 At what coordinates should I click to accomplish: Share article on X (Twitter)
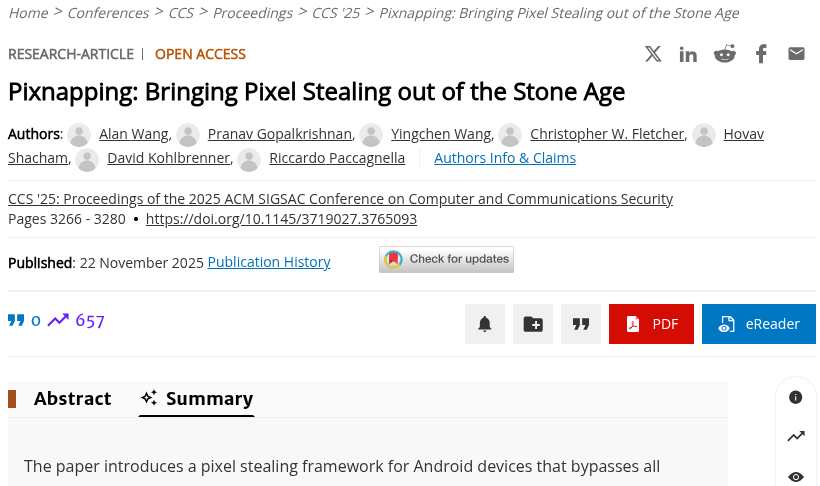coord(653,54)
